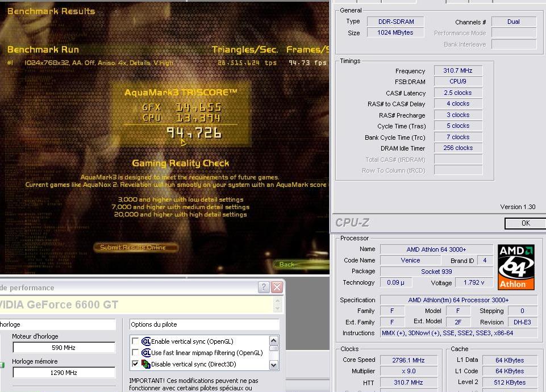This screenshot has width=546, height=392.
Task: Click CAS# Latency 2.5 clocks value
Action: [458, 93]
